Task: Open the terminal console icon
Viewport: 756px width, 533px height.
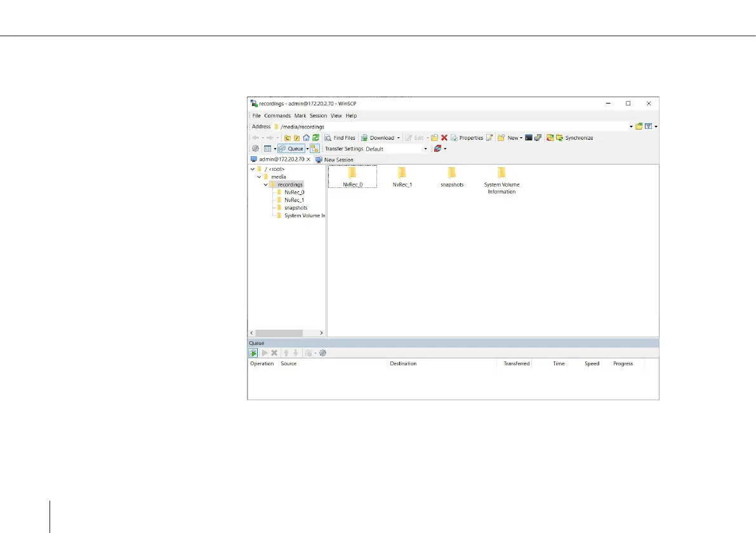Action: click(528, 138)
